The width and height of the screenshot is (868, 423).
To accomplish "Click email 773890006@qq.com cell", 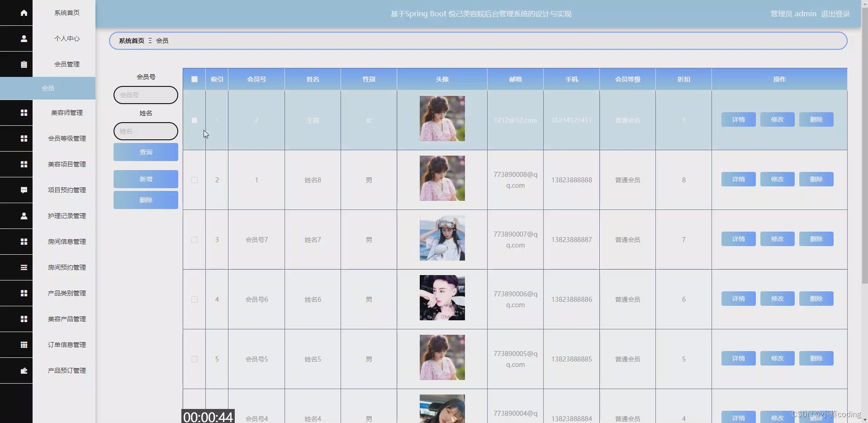I will [515, 299].
